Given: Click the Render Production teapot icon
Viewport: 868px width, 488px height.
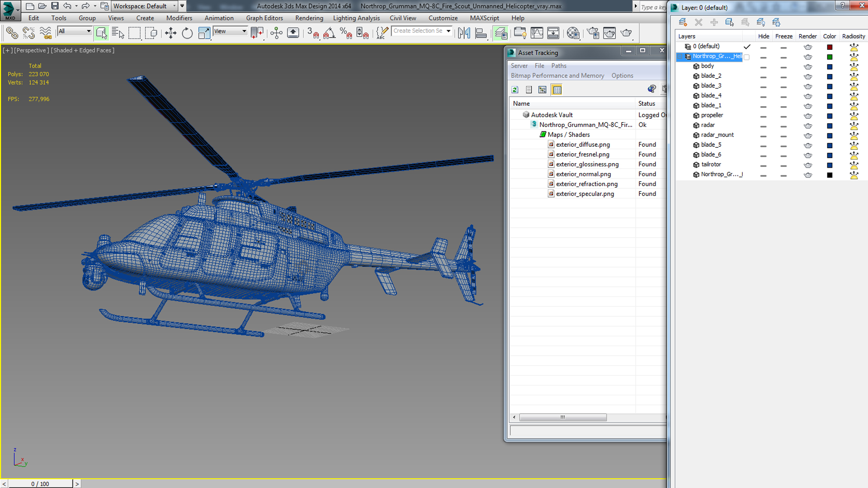Looking at the screenshot, I should pos(626,33).
